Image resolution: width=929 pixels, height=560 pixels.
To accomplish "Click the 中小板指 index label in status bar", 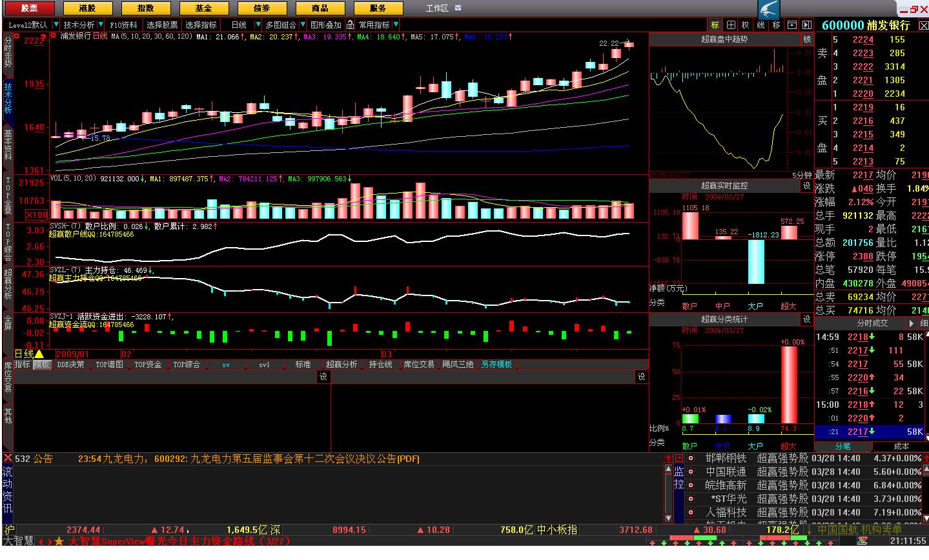I will [556, 530].
